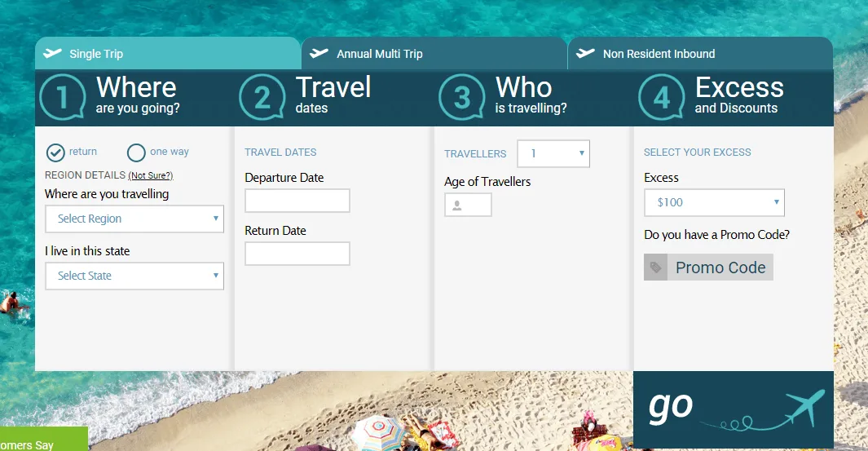Open the Select Region dropdown

tap(134, 219)
